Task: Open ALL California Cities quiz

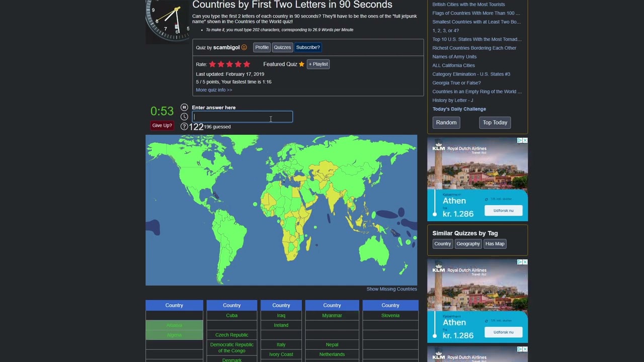Action: pos(453,65)
